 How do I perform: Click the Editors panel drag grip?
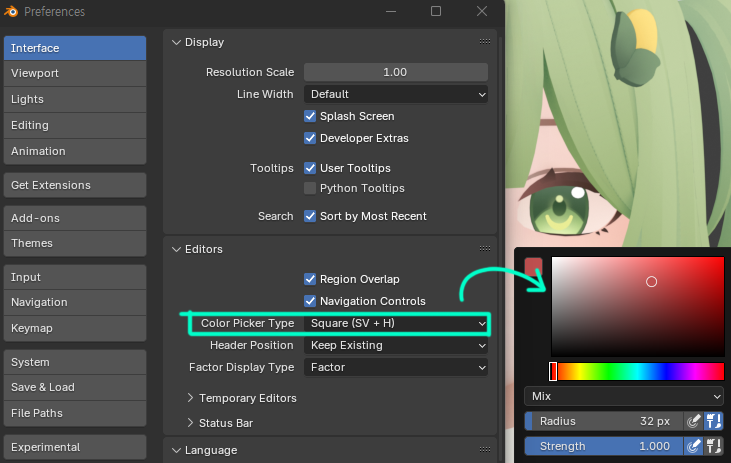tap(485, 249)
